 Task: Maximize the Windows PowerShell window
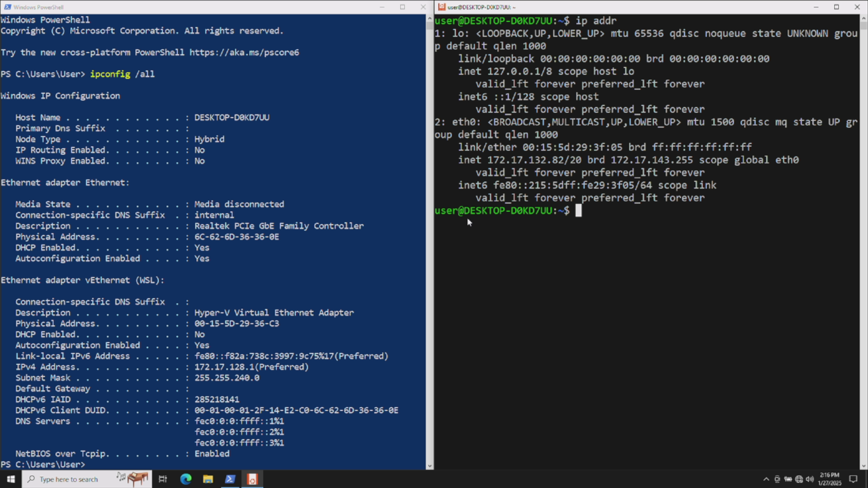402,7
